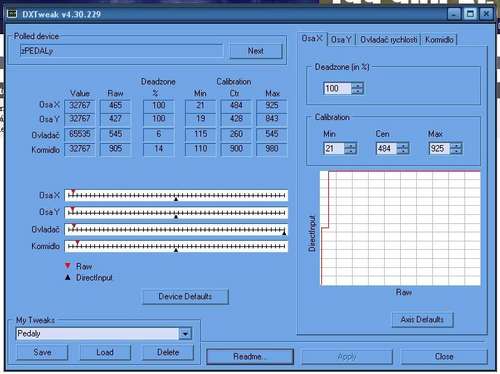Click the Device Defaults button
Image resolution: width=500 pixels, height=374 pixels.
pyautogui.click(x=185, y=296)
